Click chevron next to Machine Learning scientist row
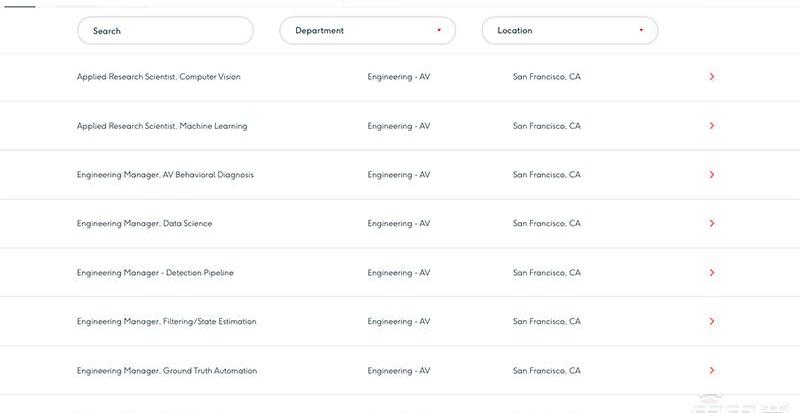 pos(712,126)
